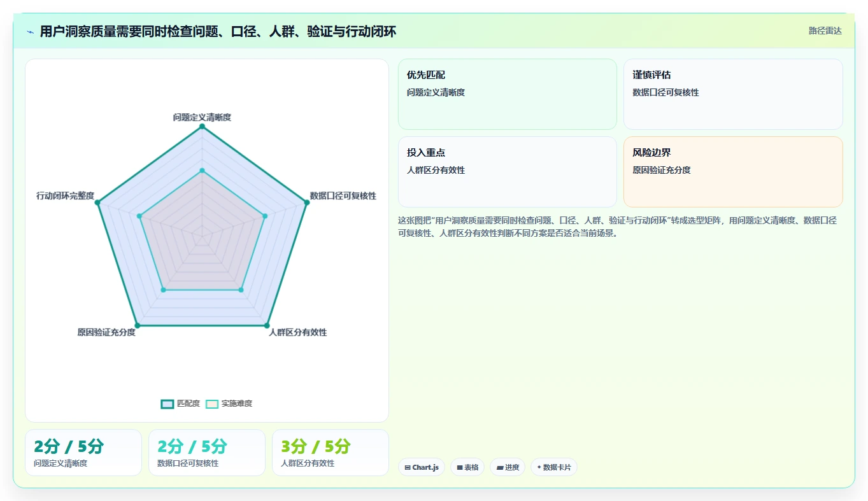
Task: Click the page title about 用户洞察质量
Action: click(218, 31)
